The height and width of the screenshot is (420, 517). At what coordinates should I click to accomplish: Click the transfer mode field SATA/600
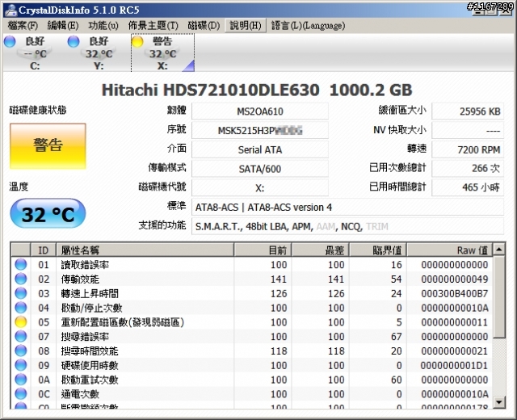260,169
